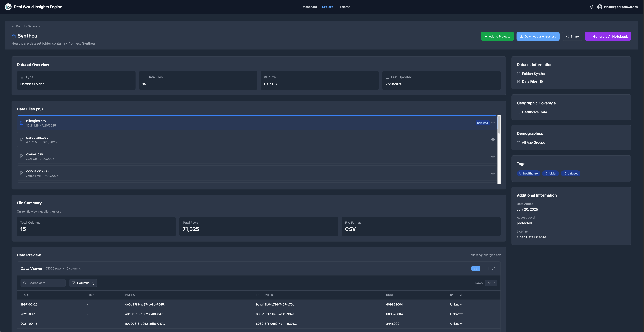Viewport: 644px width, 332px height.
Task: Go to the Dashboard tab
Action: coord(309,7)
